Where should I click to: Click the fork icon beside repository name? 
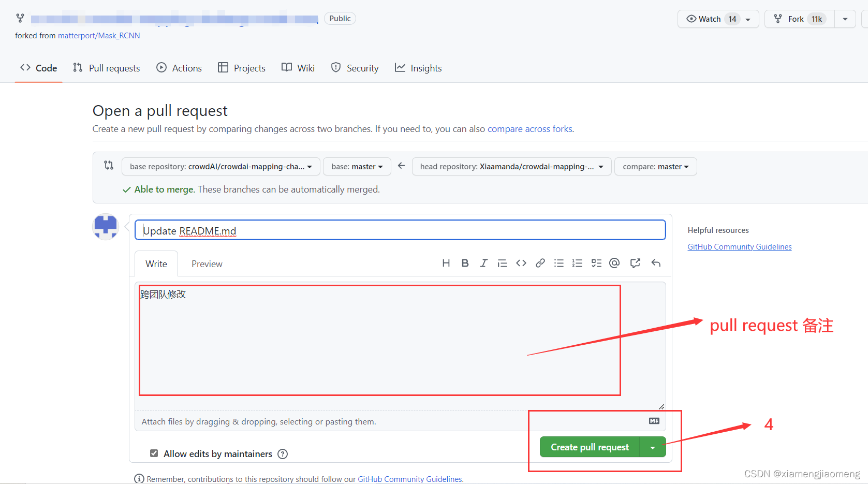click(20, 18)
